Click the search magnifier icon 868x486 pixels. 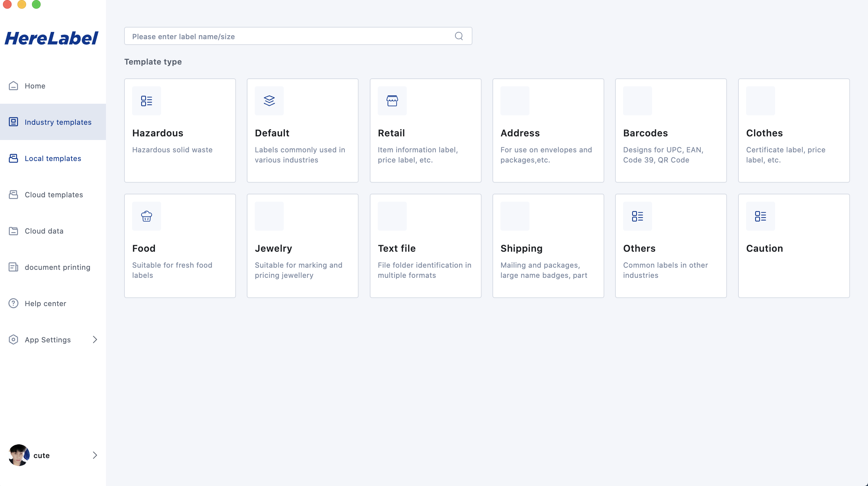coord(459,36)
